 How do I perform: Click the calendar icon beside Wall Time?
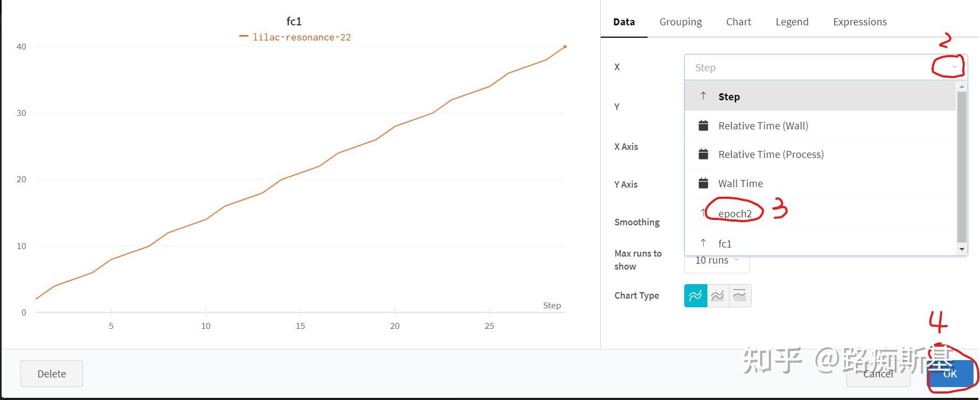coord(703,183)
